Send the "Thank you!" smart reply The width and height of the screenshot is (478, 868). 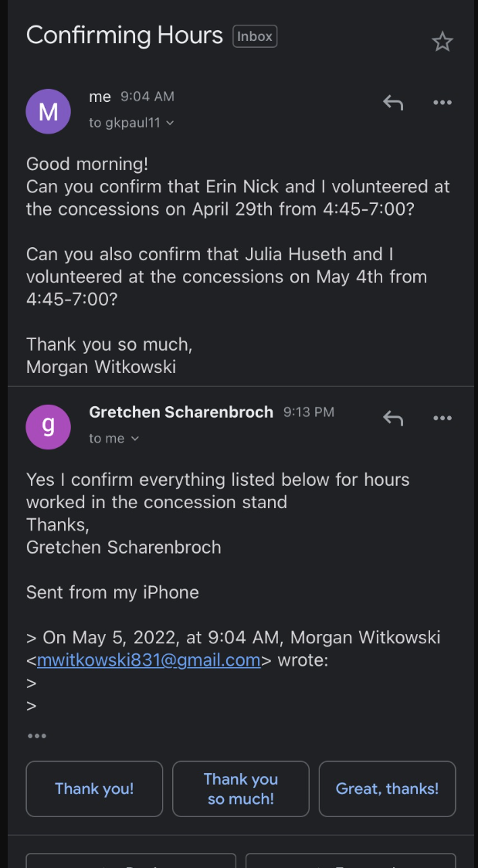coord(94,788)
